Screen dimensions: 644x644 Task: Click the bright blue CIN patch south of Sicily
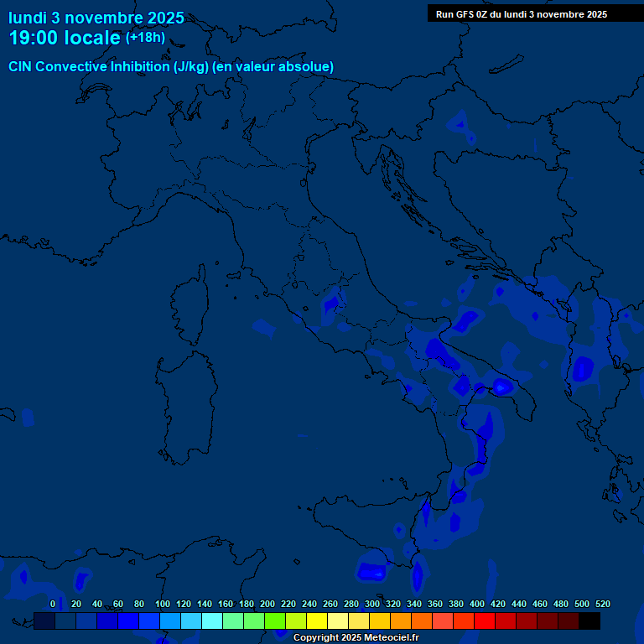coord(371,572)
